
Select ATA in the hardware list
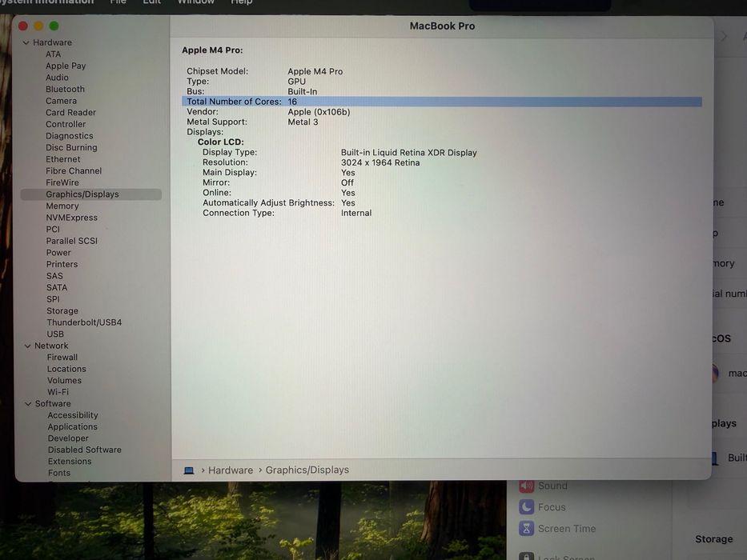coord(54,54)
